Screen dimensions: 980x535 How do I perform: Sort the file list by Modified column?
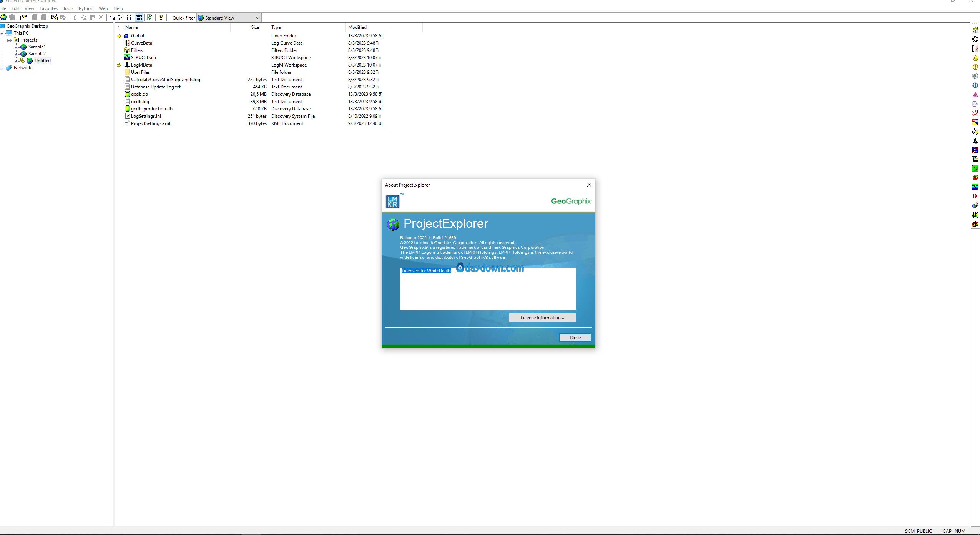384,27
